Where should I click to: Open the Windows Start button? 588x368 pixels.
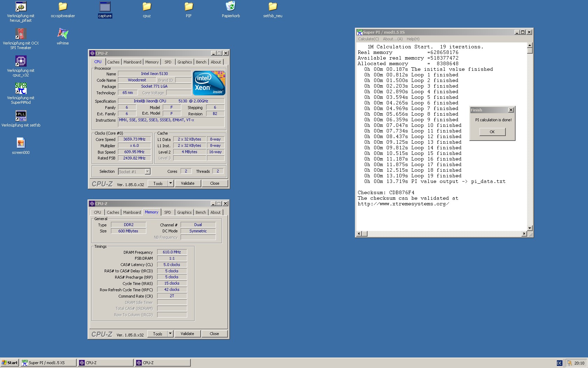[x=9, y=363]
